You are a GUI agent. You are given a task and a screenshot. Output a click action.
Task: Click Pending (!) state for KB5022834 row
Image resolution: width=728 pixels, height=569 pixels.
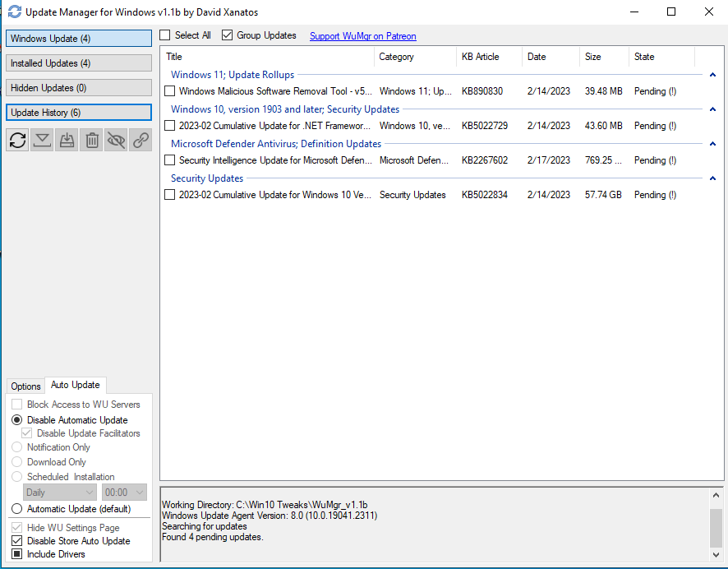click(x=655, y=195)
